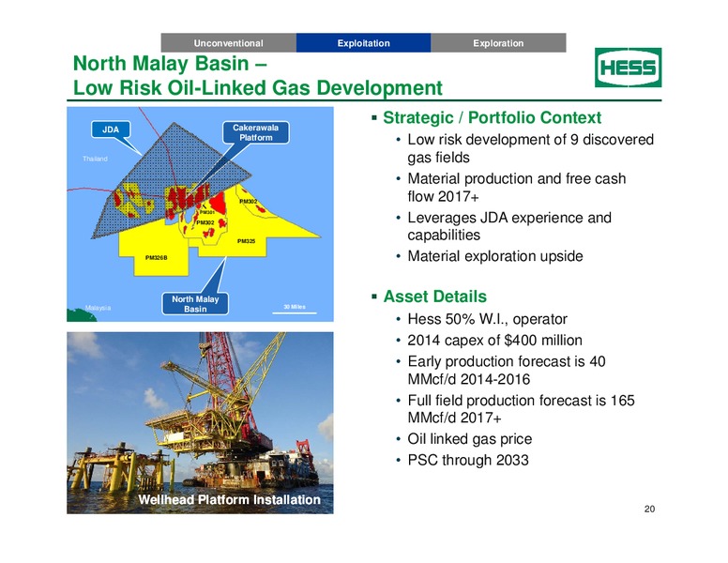
Task: Select the Exploitation tab
Action: click(x=364, y=43)
